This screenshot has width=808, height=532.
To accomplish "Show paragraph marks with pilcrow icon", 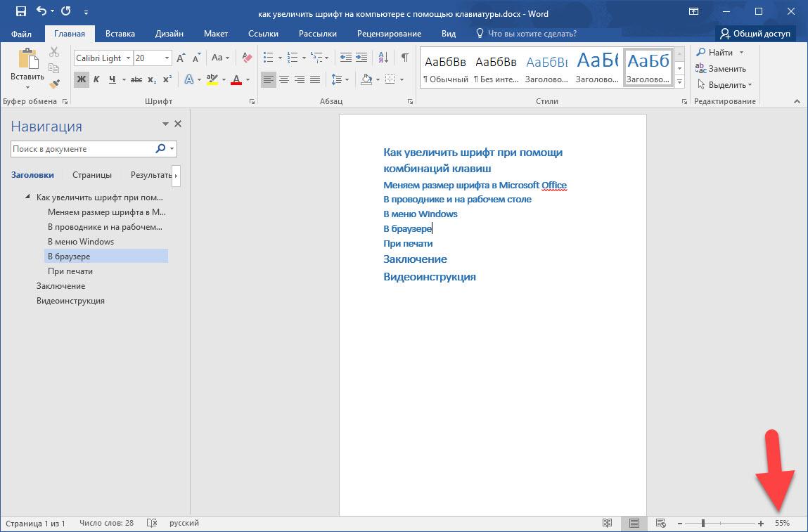I will tap(404, 58).
